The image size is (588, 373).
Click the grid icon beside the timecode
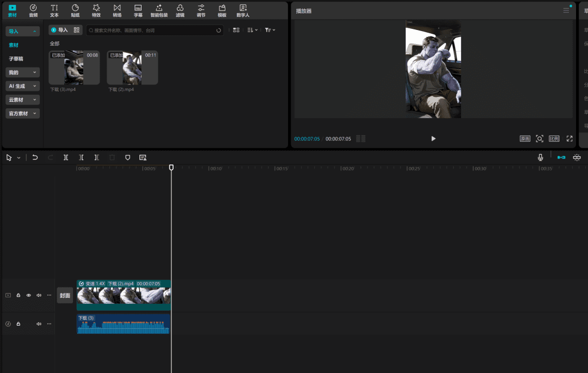[361, 139]
